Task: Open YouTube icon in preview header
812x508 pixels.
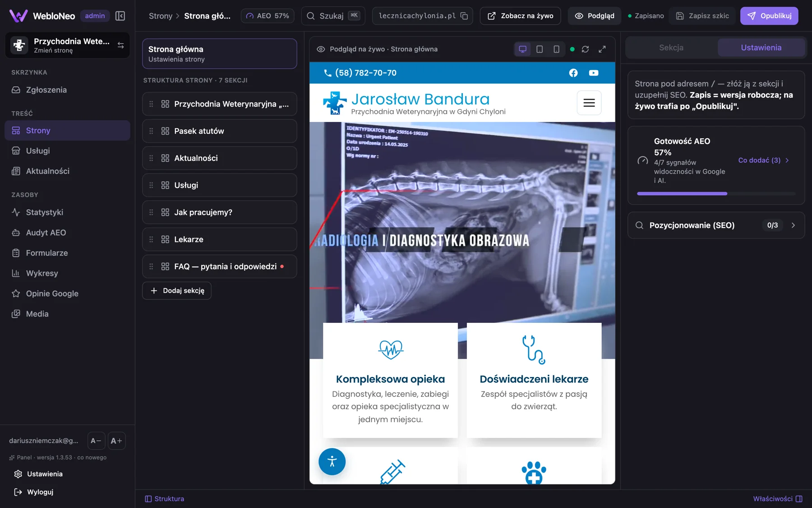Action: tap(594, 73)
